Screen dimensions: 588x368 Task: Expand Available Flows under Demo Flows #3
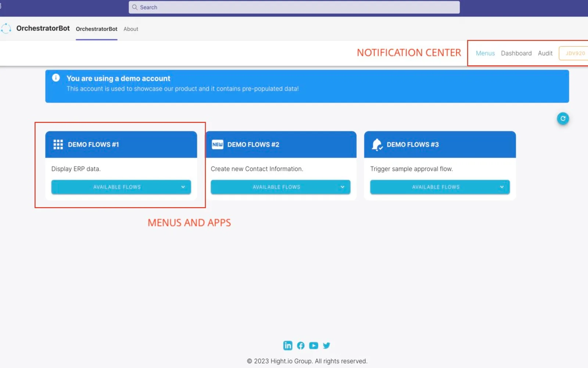pyautogui.click(x=440, y=187)
